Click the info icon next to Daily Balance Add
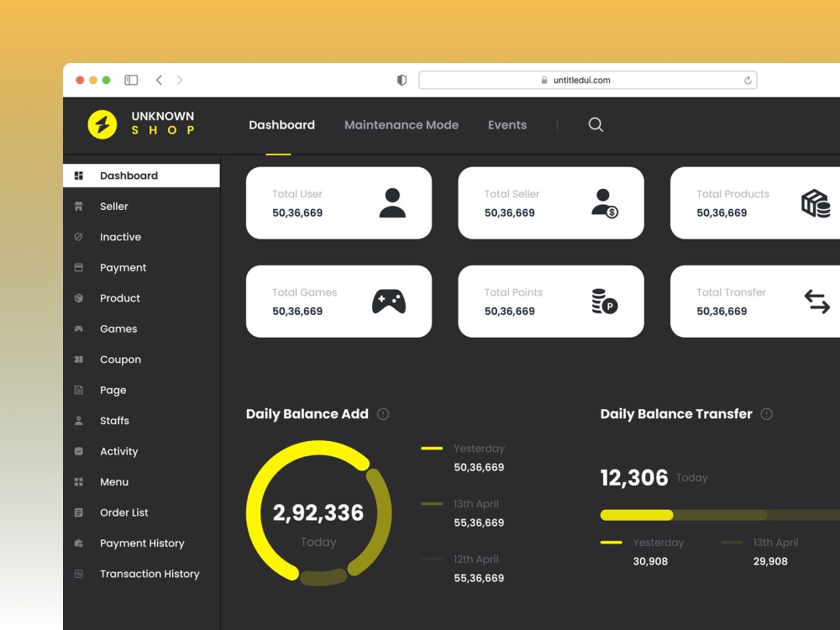Image resolution: width=840 pixels, height=630 pixels. (384, 413)
